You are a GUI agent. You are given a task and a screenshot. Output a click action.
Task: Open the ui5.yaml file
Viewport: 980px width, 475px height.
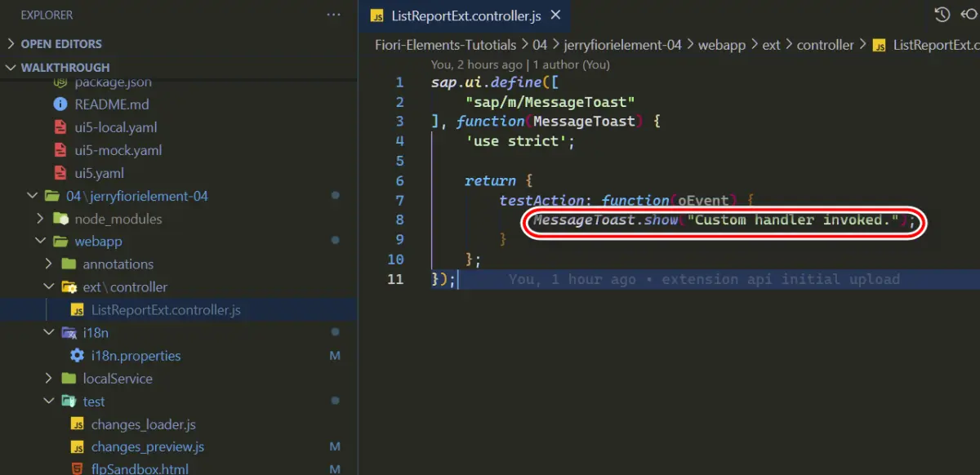point(100,173)
